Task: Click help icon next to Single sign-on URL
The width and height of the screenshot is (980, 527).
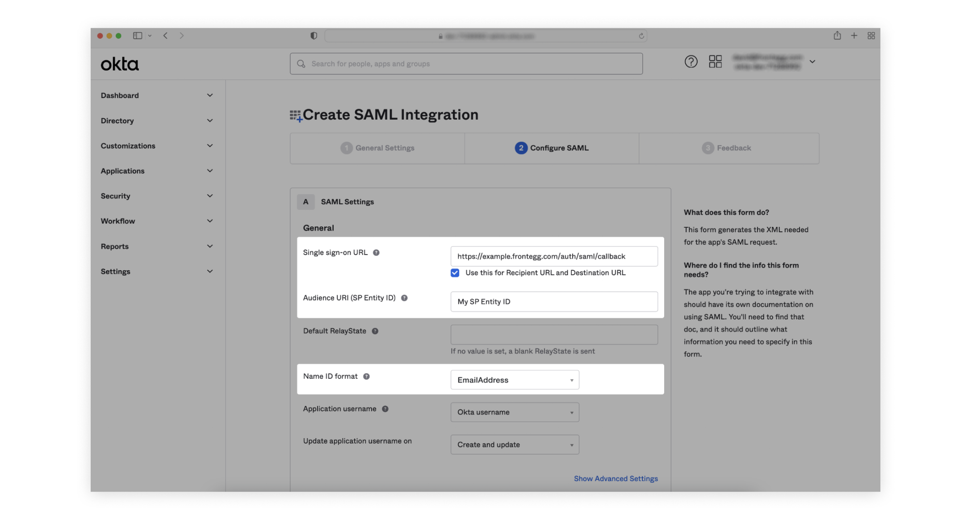Action: click(376, 253)
